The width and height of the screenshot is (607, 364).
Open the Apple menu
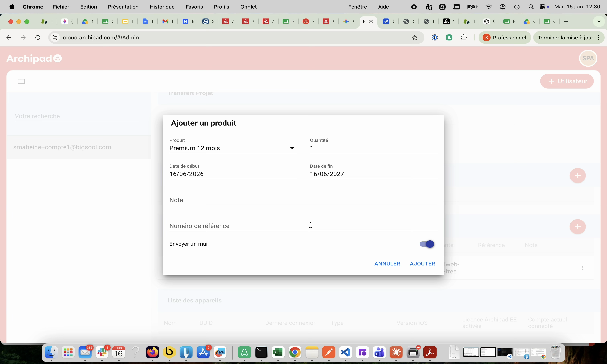click(x=12, y=7)
